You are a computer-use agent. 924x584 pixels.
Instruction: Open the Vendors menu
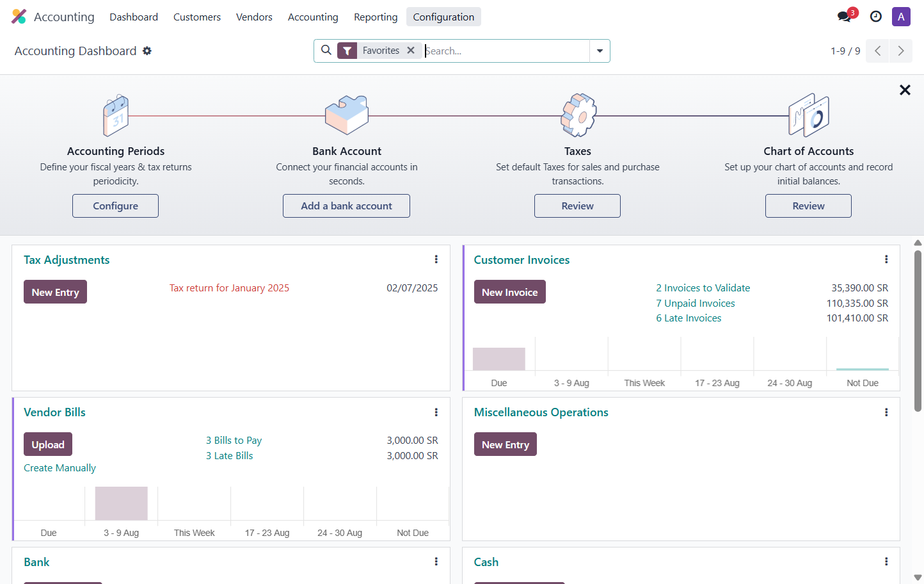(x=254, y=17)
